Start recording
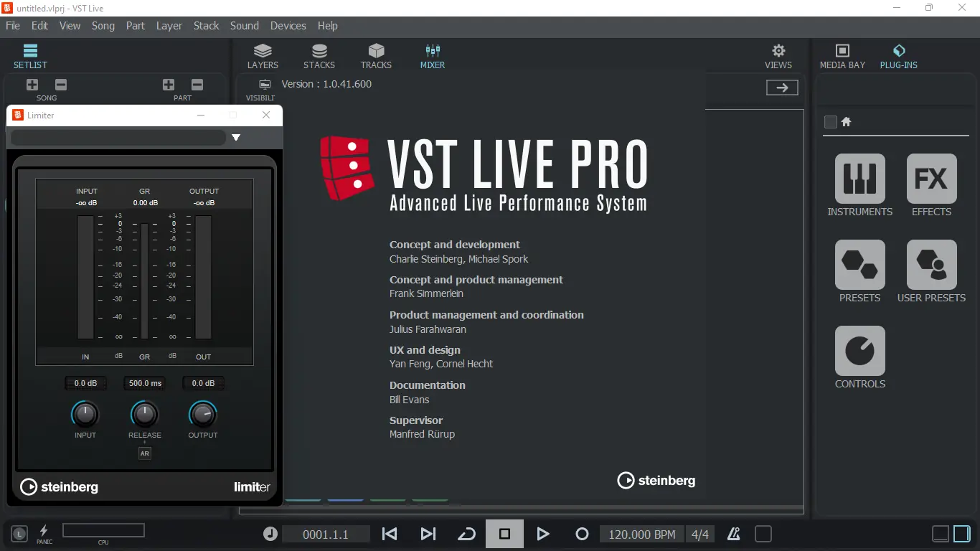 [x=582, y=534]
